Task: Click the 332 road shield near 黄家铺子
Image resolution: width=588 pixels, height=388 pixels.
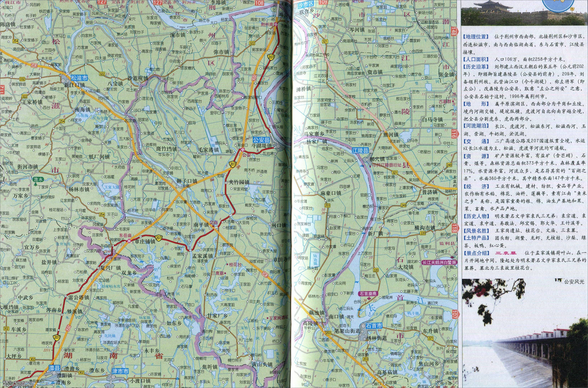Action: click(22, 79)
